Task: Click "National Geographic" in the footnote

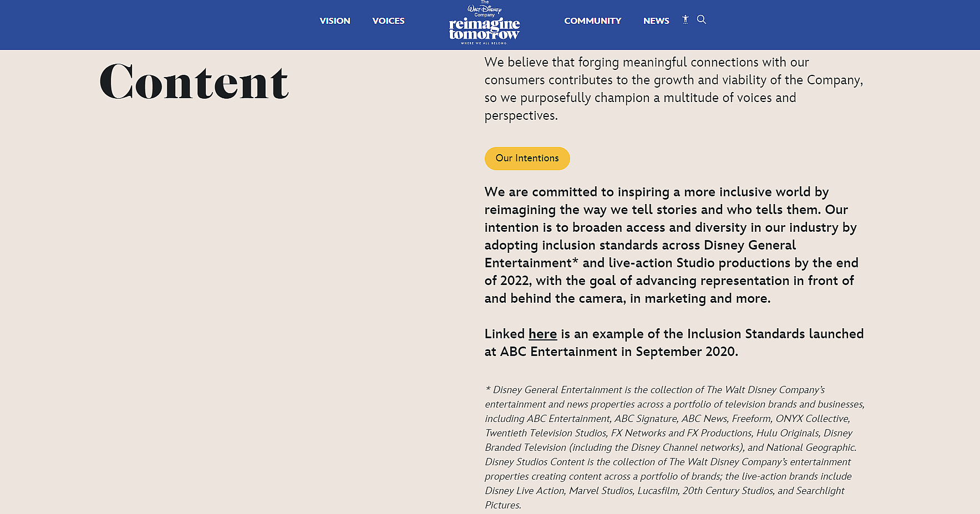Action: (810, 447)
